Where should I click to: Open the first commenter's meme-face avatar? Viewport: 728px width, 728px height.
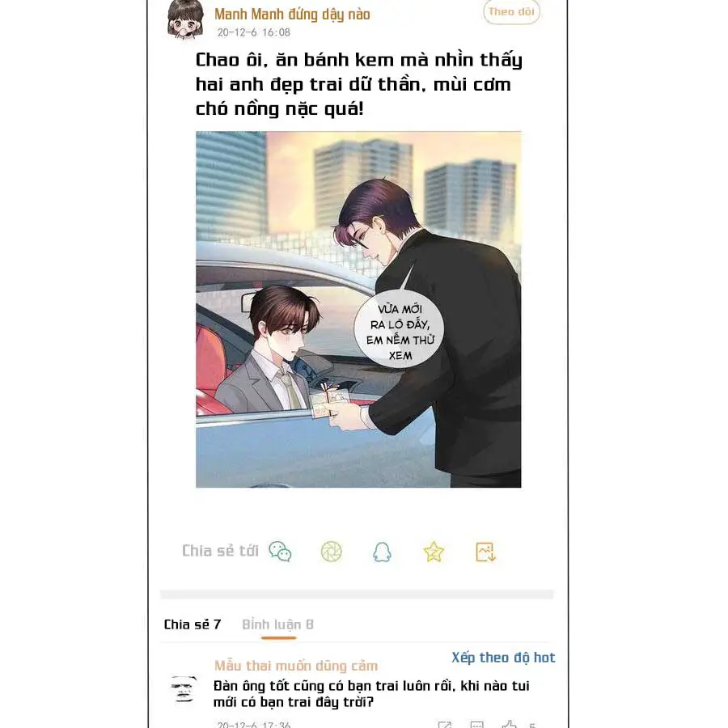[184, 688]
